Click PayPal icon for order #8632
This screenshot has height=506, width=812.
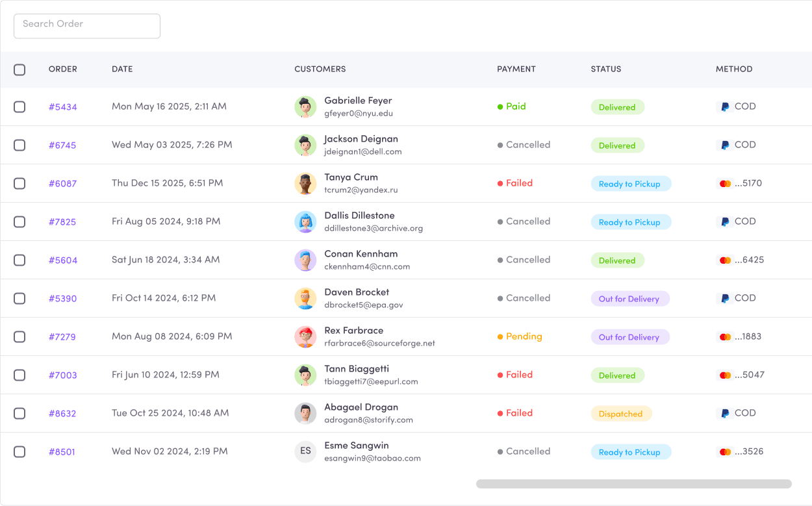(x=724, y=414)
